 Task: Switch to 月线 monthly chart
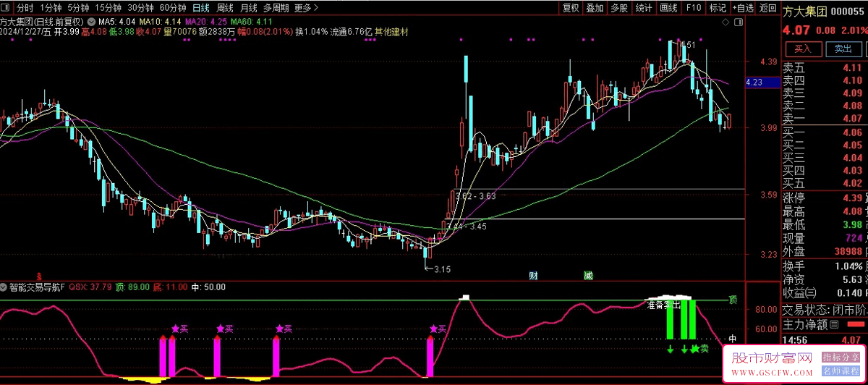point(248,8)
